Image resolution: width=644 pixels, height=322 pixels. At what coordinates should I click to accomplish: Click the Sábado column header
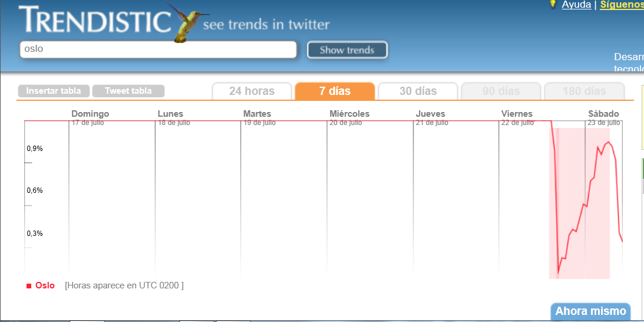coord(603,113)
